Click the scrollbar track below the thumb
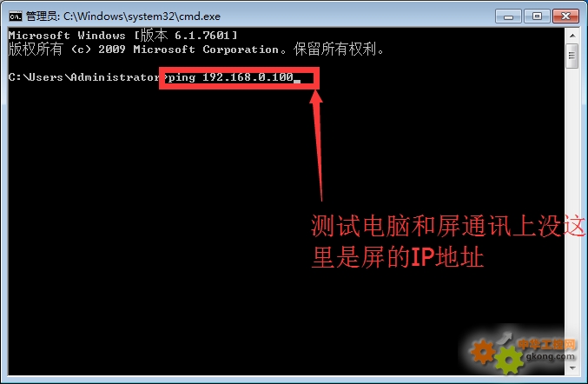Image resolution: width=588 pixels, height=384 pixels. coord(572,214)
